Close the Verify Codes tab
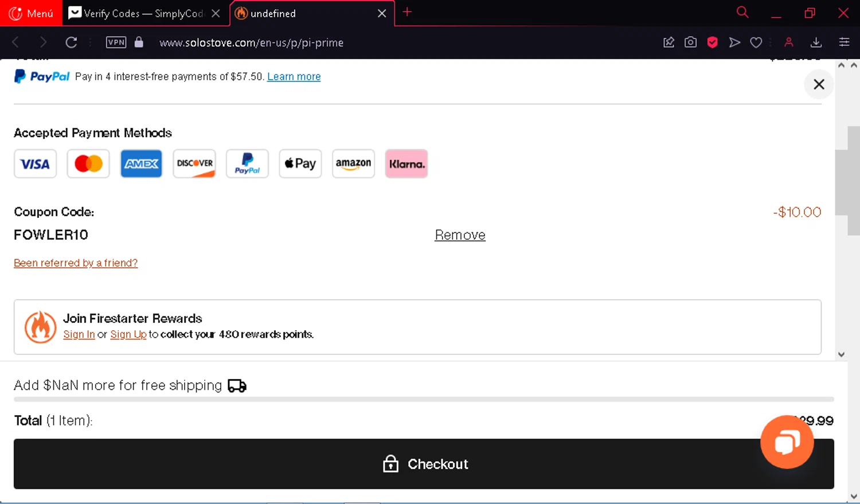 tap(216, 13)
